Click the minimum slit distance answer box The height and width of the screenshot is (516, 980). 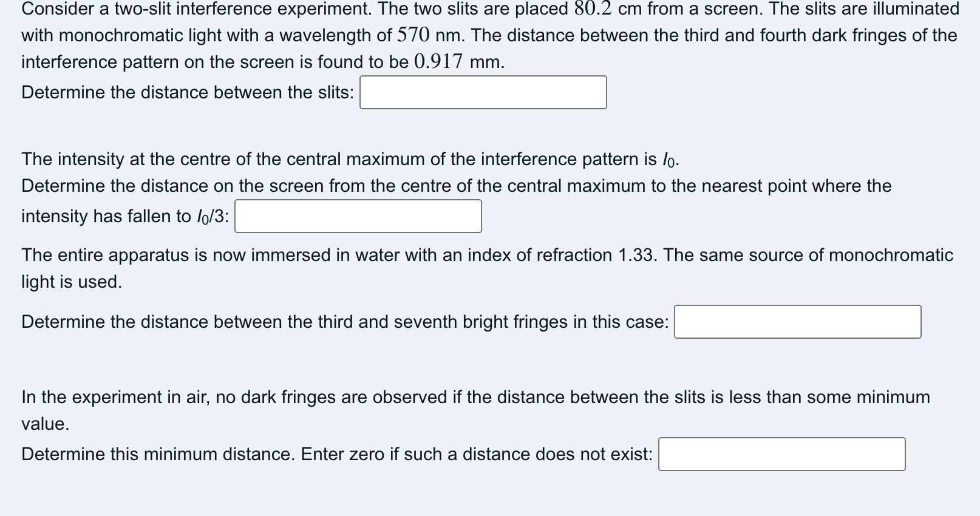[781, 453]
